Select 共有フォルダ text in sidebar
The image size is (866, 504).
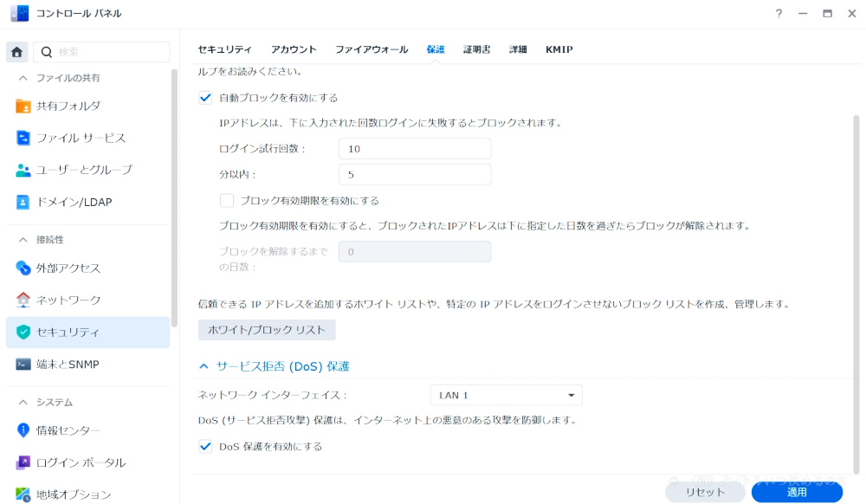(68, 106)
